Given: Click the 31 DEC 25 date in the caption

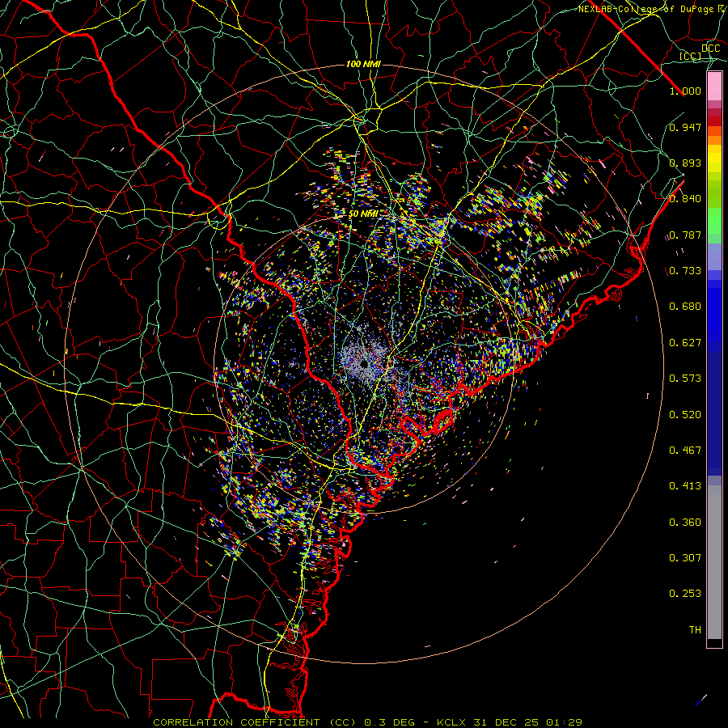Looking at the screenshot, I should tap(506, 722).
